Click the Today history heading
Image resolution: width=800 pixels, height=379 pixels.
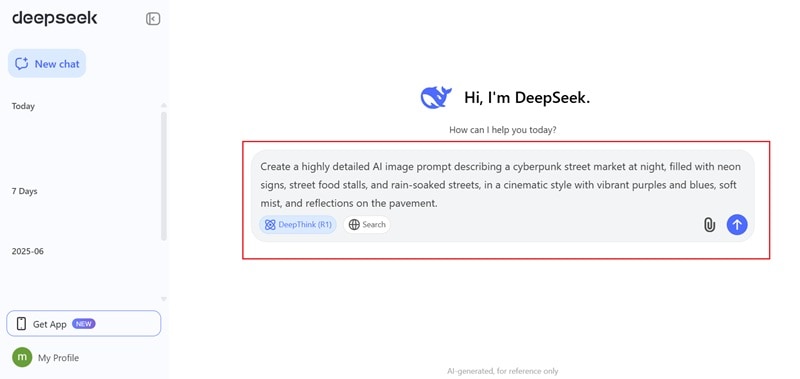tap(23, 106)
